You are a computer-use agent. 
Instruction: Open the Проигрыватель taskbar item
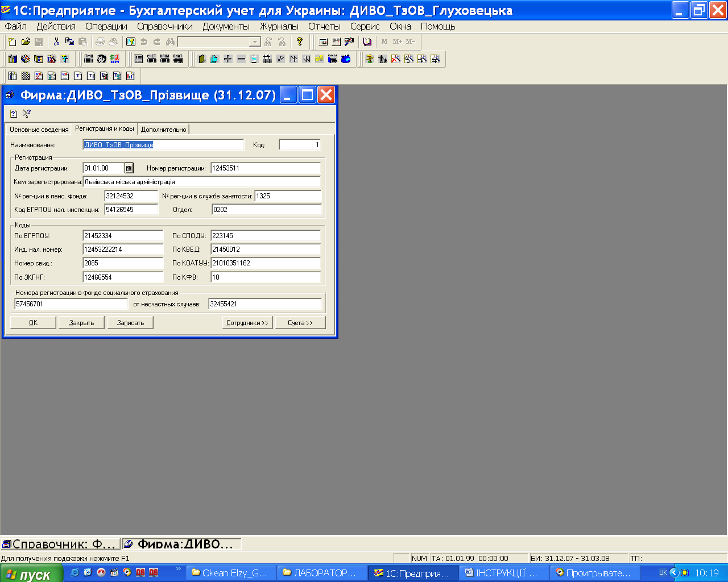(595, 573)
